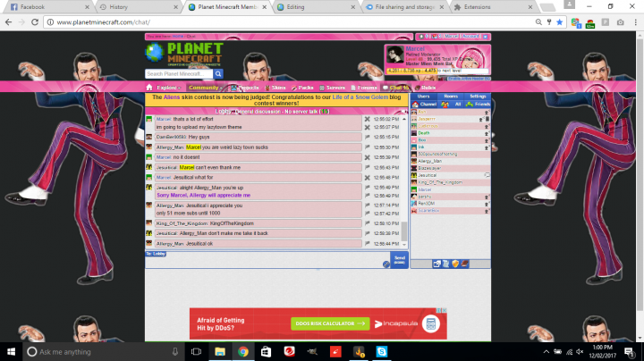Bookmark page with the address bar star icon
644x361 pixels.
click(559, 22)
